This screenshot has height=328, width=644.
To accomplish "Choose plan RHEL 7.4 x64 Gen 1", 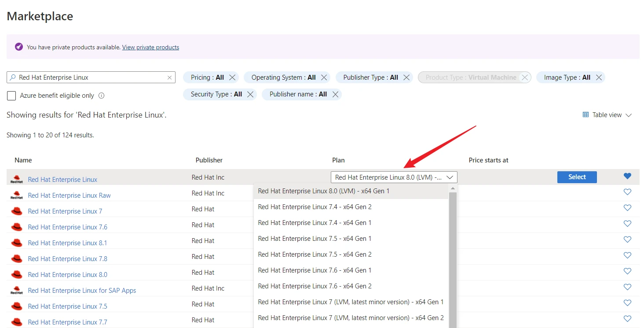I will pyautogui.click(x=351, y=223).
